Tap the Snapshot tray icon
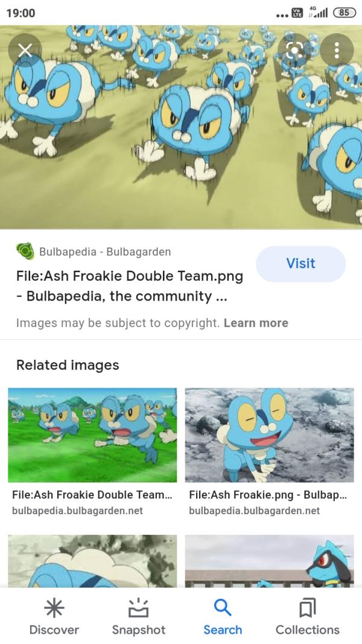Image resolution: width=362 pixels, height=644 pixels. 139,608
